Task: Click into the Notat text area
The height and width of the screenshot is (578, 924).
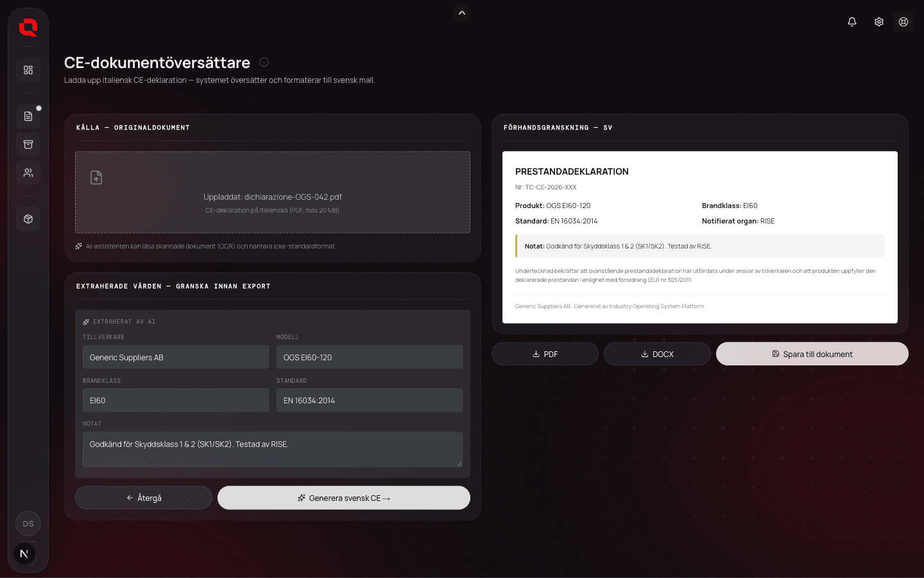Action: tap(273, 450)
